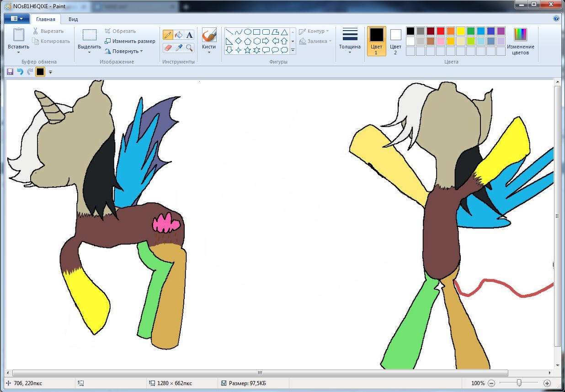Click the zoom in plus button

pos(547,383)
